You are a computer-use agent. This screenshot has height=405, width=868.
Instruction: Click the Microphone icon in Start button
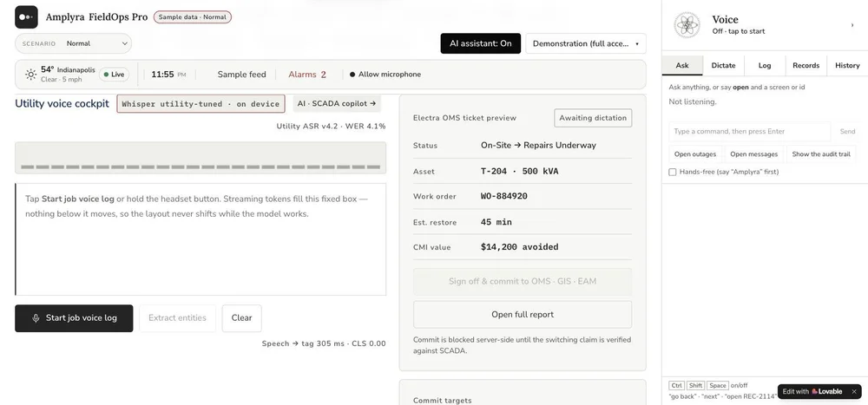pos(36,318)
